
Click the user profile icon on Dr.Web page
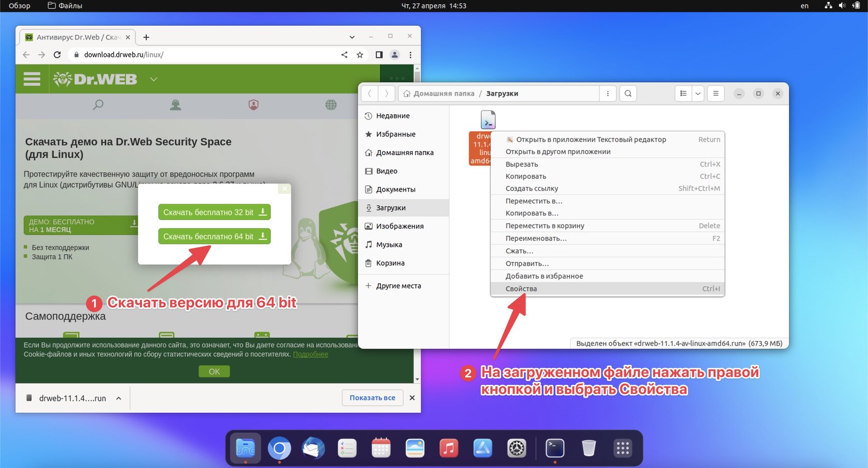[x=176, y=105]
